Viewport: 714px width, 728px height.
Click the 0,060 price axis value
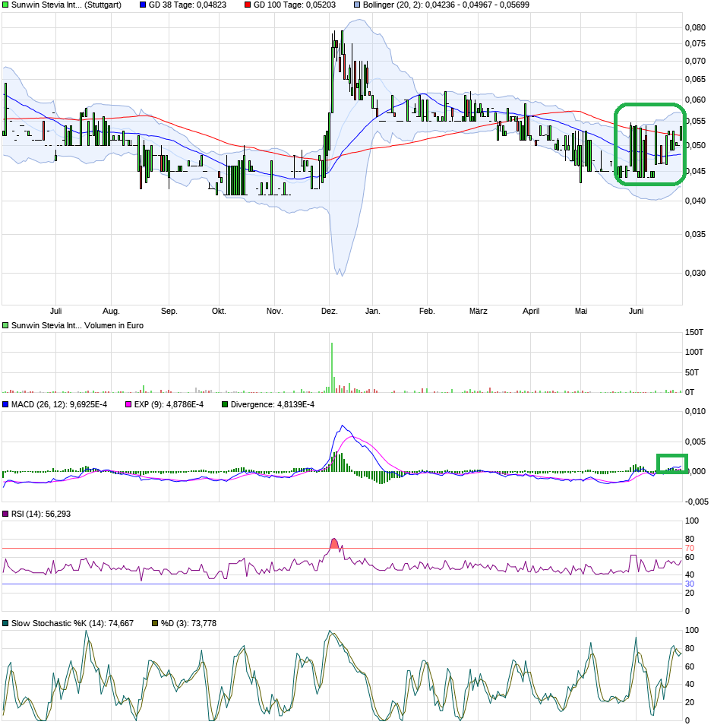[695, 100]
